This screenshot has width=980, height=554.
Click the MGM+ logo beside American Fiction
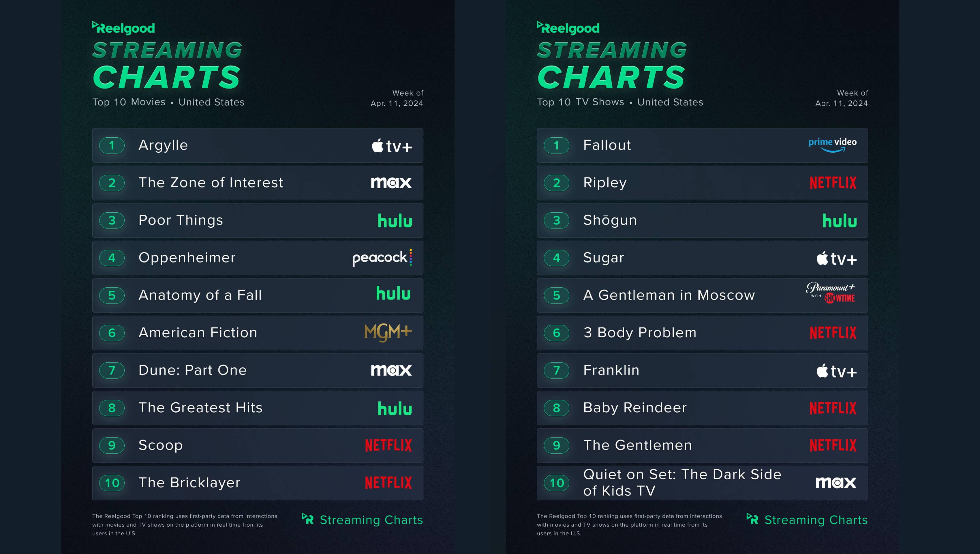(388, 333)
